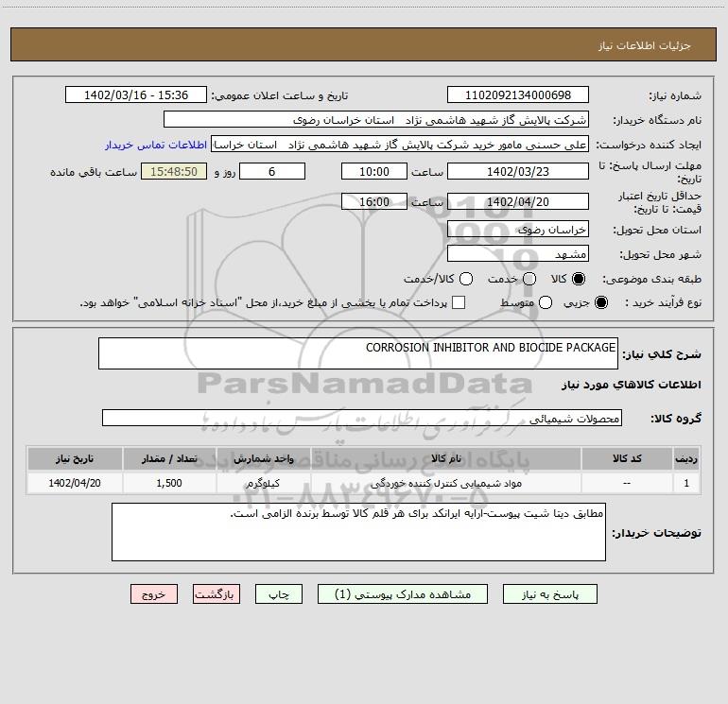
Task: Click buyer organization name field
Action: pyautogui.click(x=376, y=119)
